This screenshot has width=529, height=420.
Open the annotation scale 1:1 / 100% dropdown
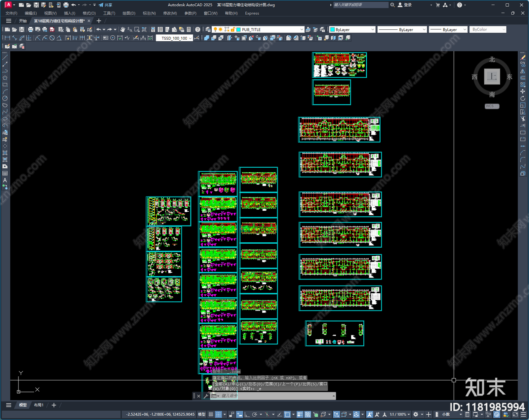399,414
